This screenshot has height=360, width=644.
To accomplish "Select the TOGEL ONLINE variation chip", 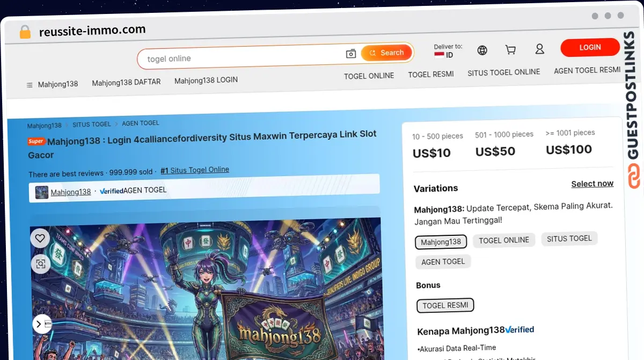I will click(x=504, y=240).
